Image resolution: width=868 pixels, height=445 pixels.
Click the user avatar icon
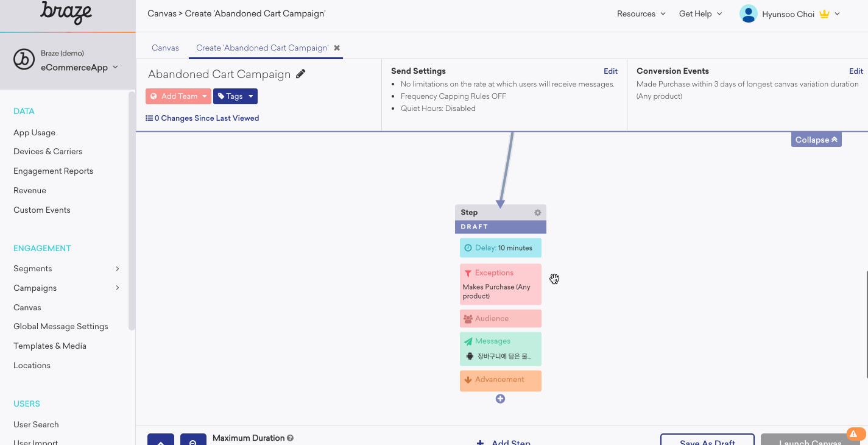(x=748, y=13)
